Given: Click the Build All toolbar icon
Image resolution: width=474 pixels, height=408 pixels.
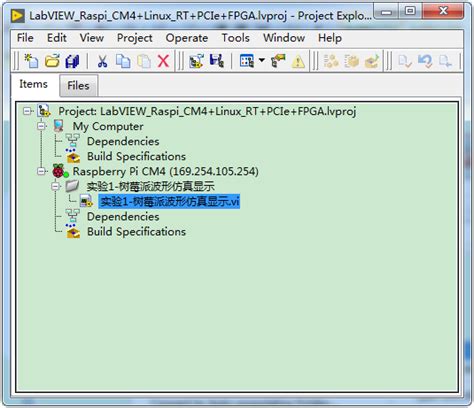Looking at the screenshot, I should coord(331,61).
